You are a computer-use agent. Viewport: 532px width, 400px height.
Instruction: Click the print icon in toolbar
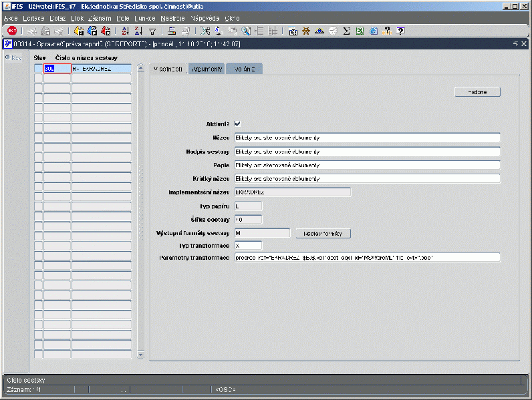pos(172,31)
